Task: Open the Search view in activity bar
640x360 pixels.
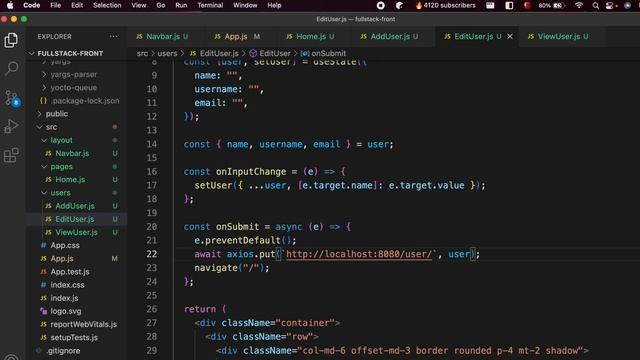Action: pos(11,68)
